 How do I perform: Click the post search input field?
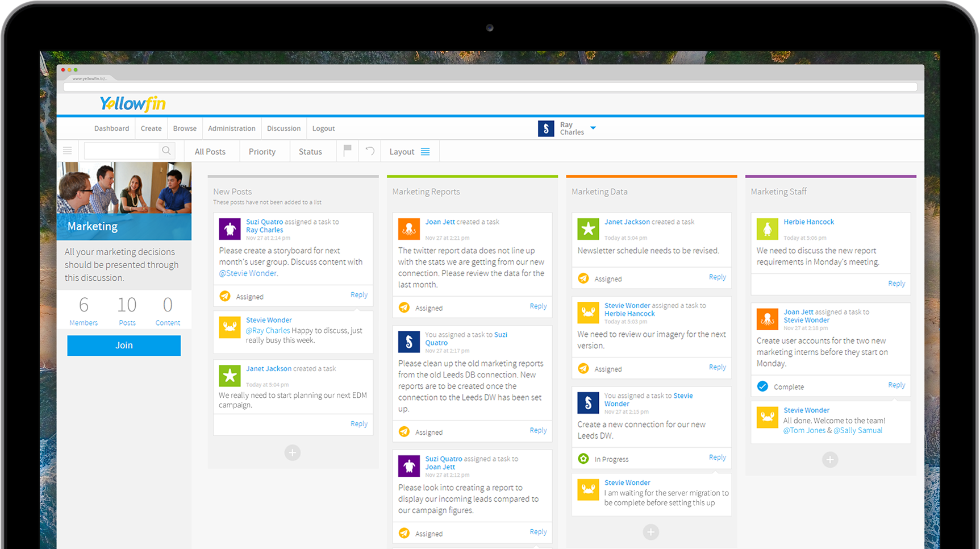(x=122, y=151)
